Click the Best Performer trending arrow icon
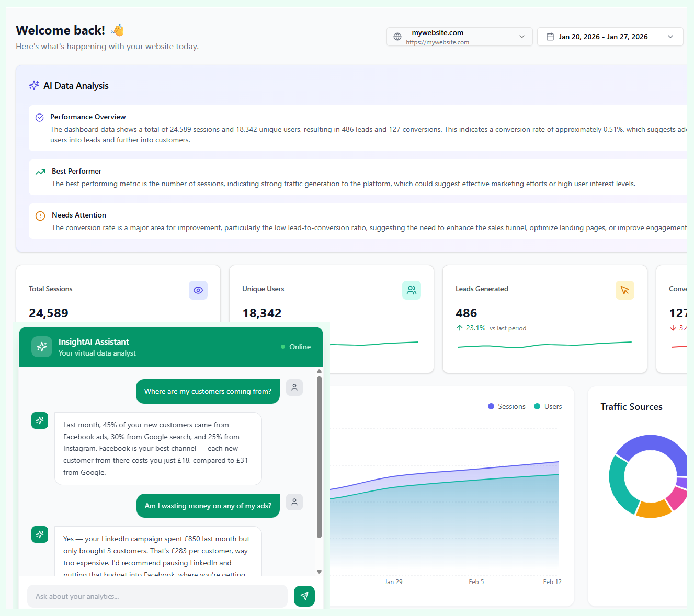Image resolution: width=694 pixels, height=616 pixels. coord(40,172)
